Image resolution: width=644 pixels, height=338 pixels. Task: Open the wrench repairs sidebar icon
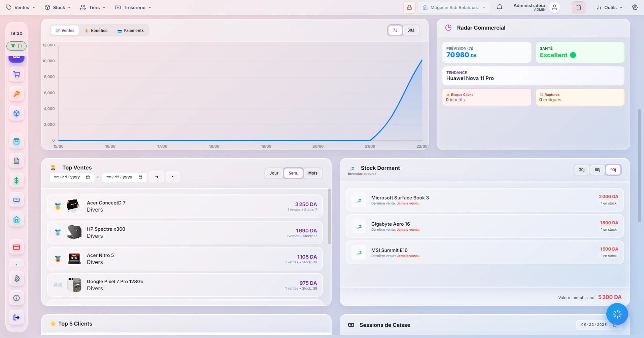pyautogui.click(x=16, y=94)
